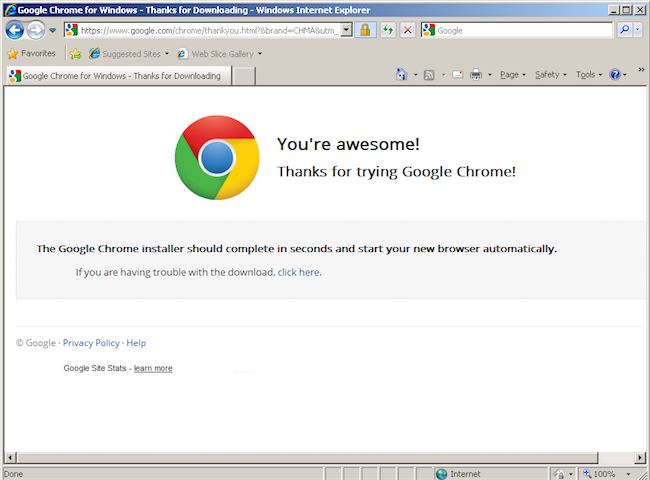Viewport: 650px width, 480px height.
Task: Select the Google Chrome for Windows tab
Action: pos(119,76)
